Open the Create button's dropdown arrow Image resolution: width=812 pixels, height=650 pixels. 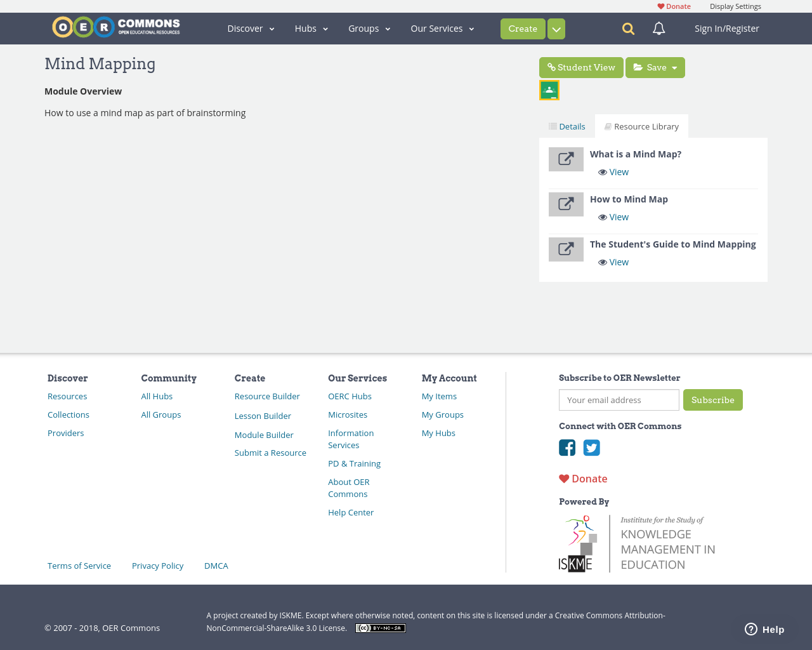coord(556,29)
